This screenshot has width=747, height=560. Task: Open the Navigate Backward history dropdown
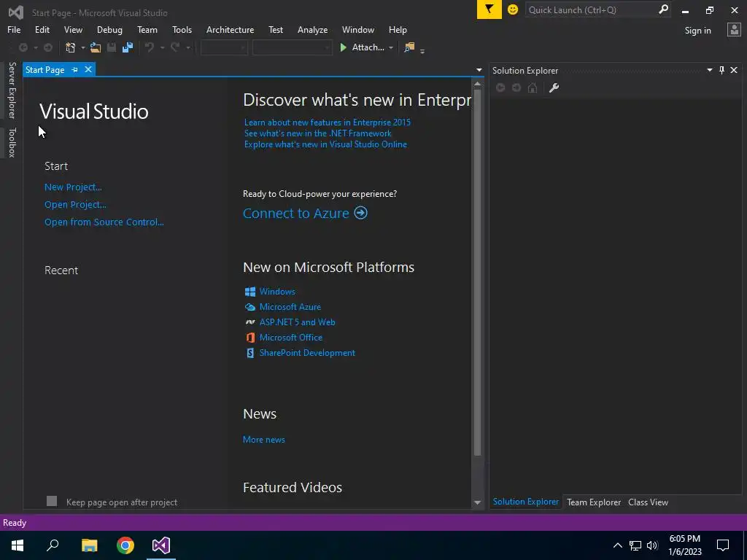click(x=35, y=47)
